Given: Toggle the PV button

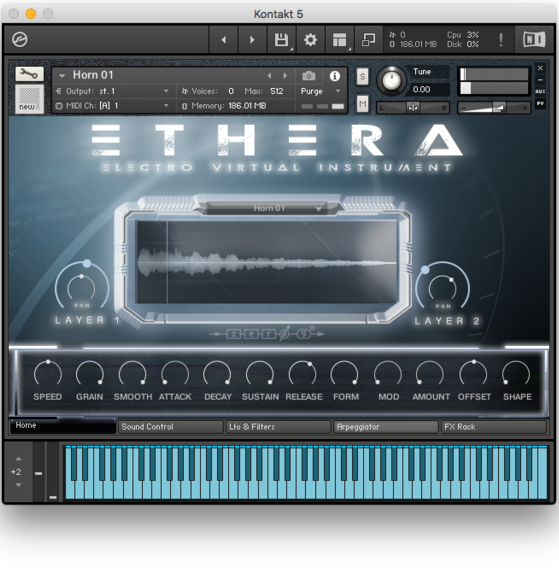Looking at the screenshot, I should (540, 104).
